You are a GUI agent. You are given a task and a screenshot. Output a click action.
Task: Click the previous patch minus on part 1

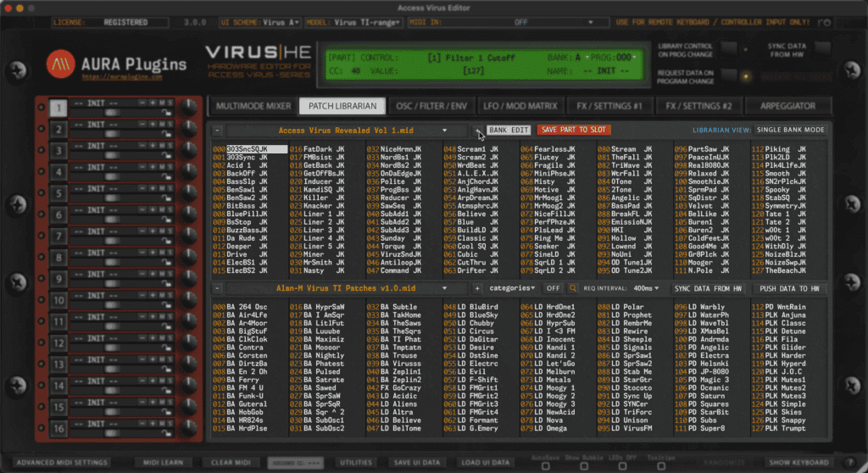click(142, 103)
